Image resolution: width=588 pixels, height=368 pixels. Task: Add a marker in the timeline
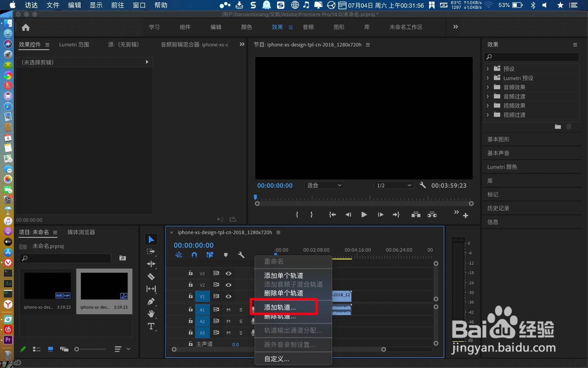(226, 255)
